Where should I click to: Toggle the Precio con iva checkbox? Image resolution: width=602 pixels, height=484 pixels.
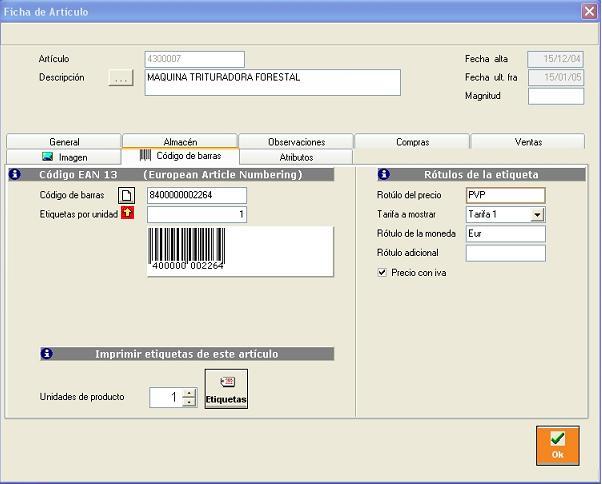pos(382,273)
